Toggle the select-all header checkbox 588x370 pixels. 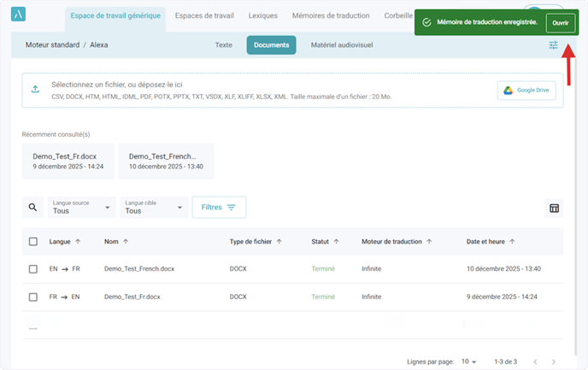[x=33, y=242]
